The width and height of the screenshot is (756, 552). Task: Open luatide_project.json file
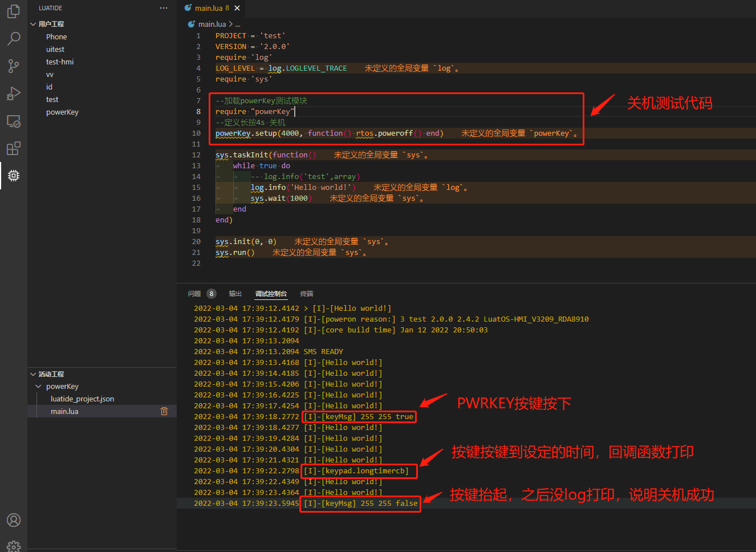(82, 399)
